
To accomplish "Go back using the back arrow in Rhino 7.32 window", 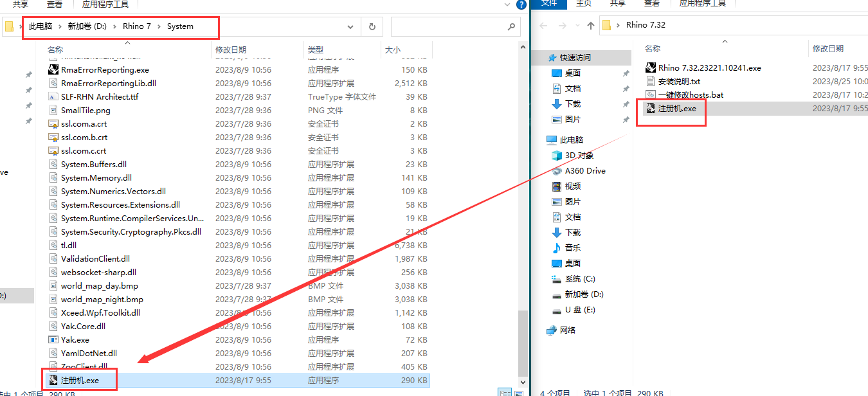I will click(543, 26).
